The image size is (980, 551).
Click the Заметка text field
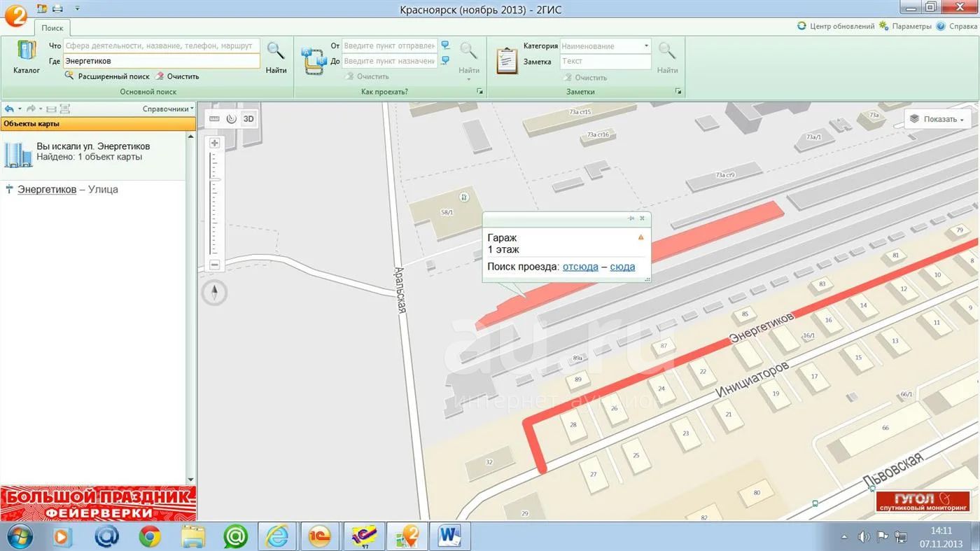[605, 62]
